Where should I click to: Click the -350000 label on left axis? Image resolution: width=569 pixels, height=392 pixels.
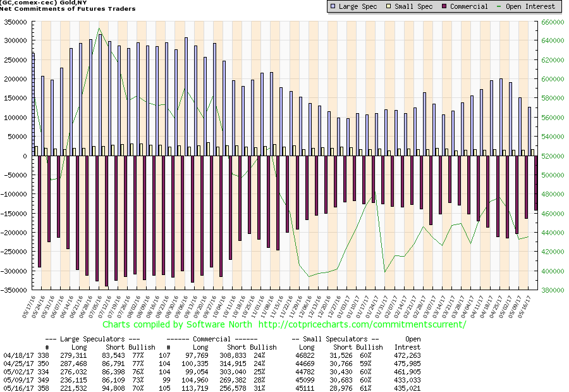click(x=14, y=290)
